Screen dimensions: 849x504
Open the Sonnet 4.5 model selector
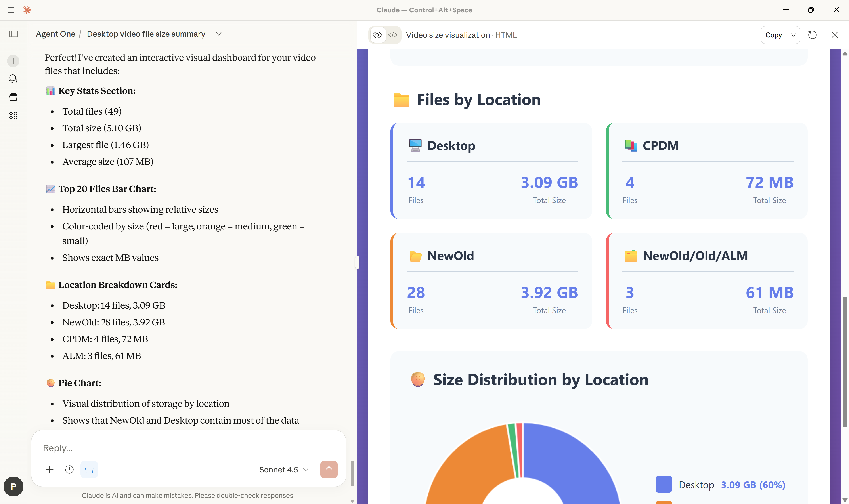pyautogui.click(x=284, y=469)
